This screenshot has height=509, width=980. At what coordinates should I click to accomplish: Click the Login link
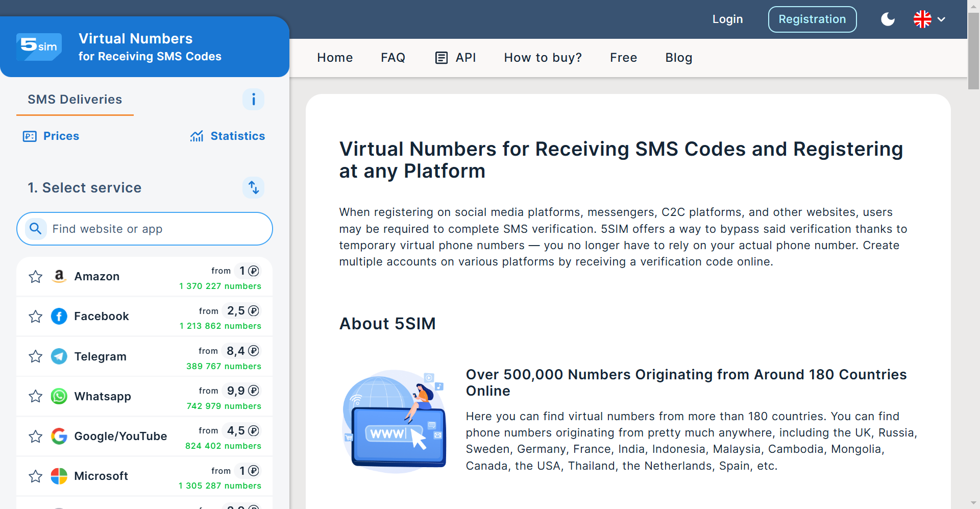[x=727, y=19]
